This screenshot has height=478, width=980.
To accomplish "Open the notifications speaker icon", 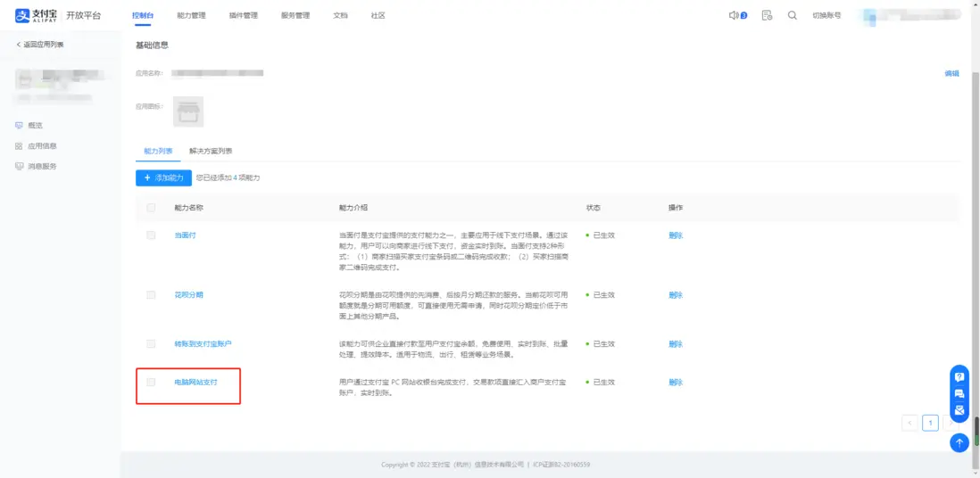I will tap(734, 15).
